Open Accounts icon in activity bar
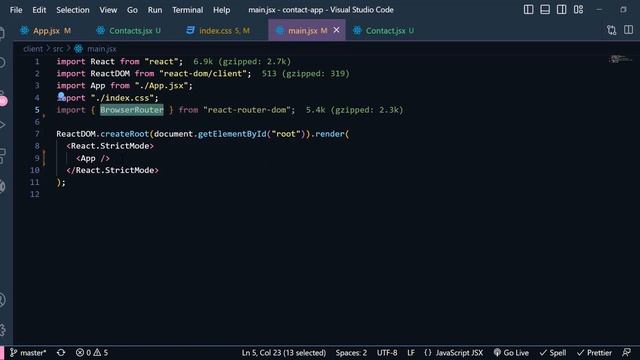This screenshot has height=360, width=640. 2,300
